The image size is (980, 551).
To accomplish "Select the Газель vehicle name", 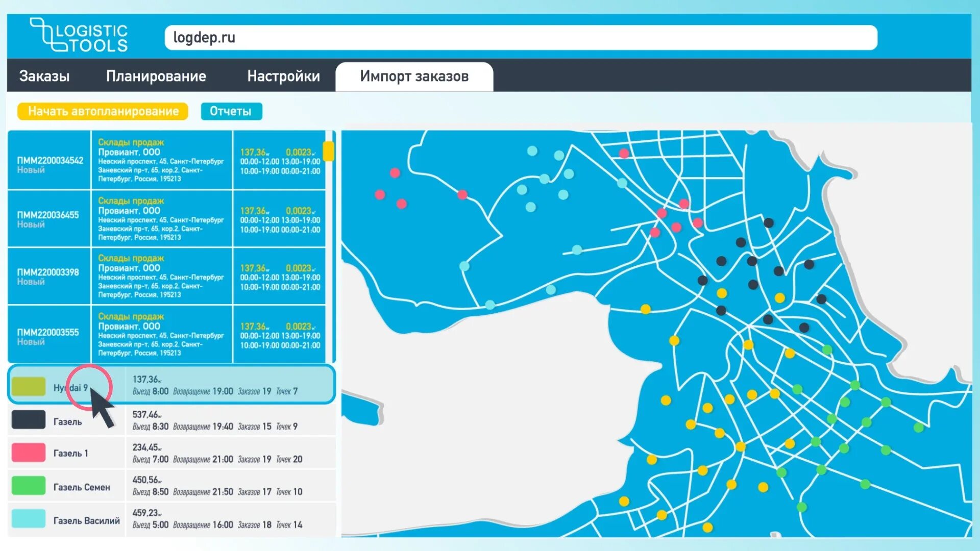I will click(67, 422).
